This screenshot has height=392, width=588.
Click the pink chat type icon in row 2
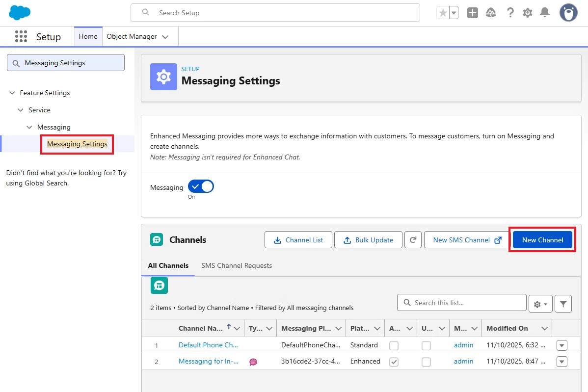coord(253,362)
